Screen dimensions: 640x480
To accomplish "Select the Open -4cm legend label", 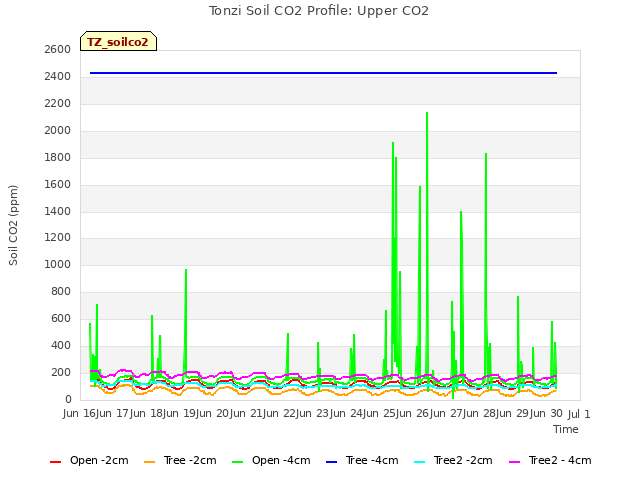I will (x=281, y=460).
